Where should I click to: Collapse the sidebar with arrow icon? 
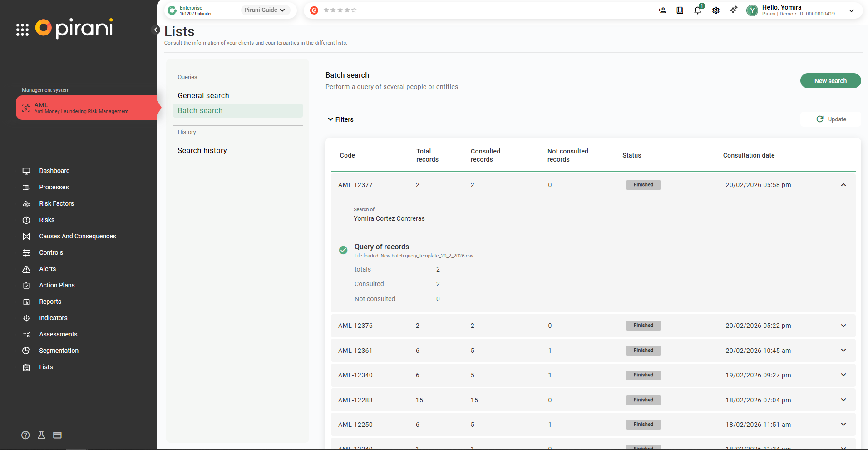pyautogui.click(x=156, y=30)
